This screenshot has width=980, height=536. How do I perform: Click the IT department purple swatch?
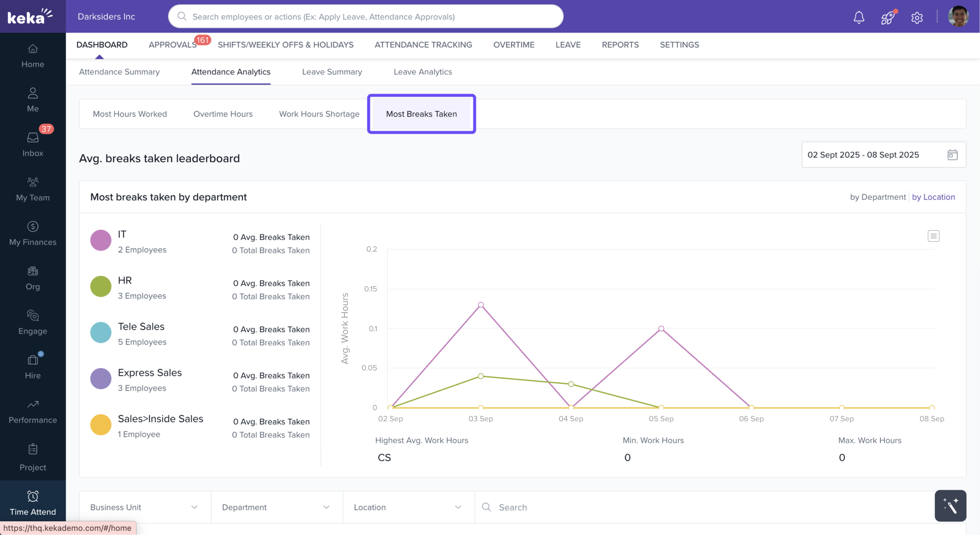pyautogui.click(x=101, y=240)
